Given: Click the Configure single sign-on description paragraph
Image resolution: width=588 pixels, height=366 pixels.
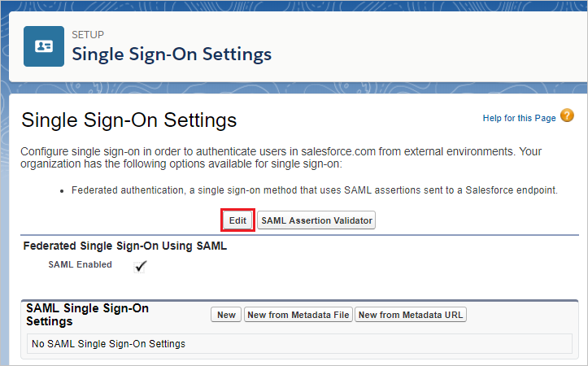Looking at the screenshot, I should tap(281, 158).
